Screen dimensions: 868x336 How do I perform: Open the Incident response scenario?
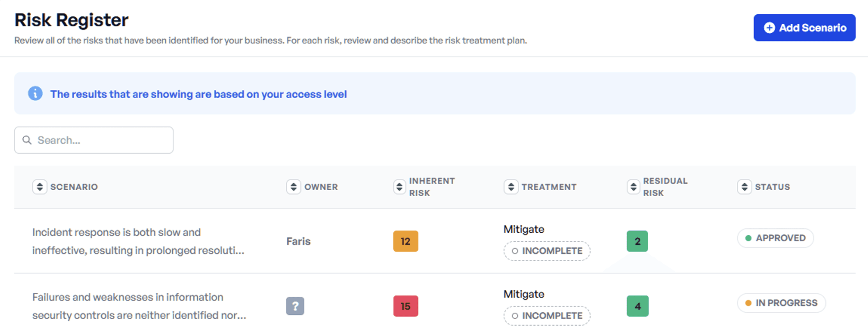(138, 241)
